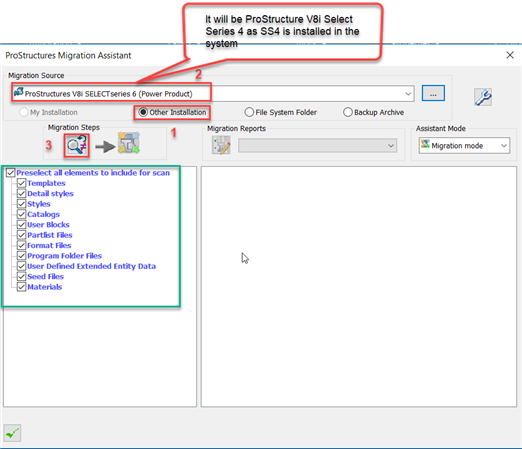Click the scan migration source icon
The height and width of the screenshot is (449, 522).
pos(77,146)
